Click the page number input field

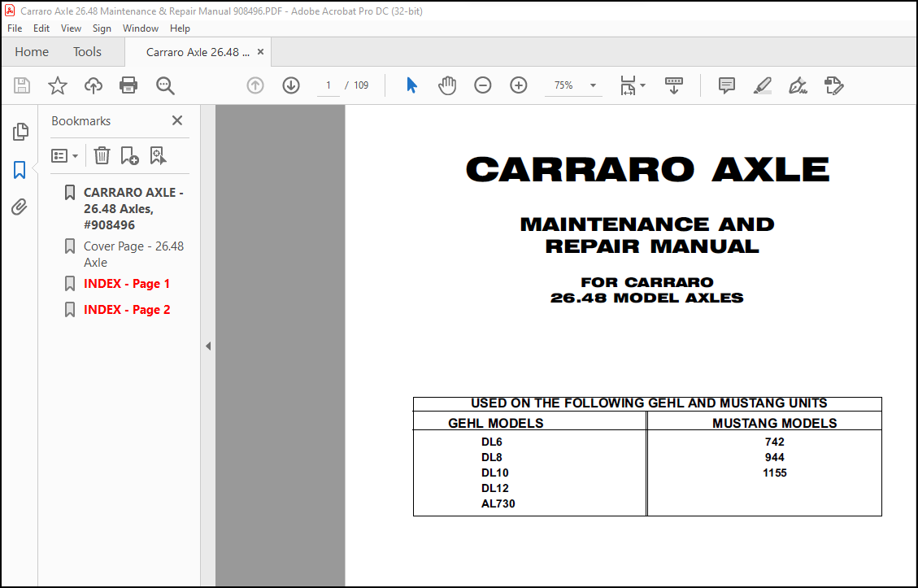tap(328, 85)
